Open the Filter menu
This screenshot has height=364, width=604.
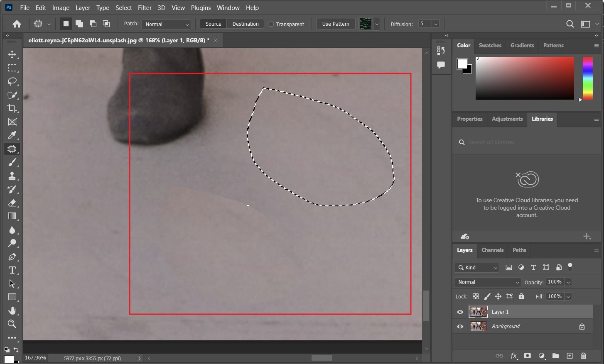point(145,7)
